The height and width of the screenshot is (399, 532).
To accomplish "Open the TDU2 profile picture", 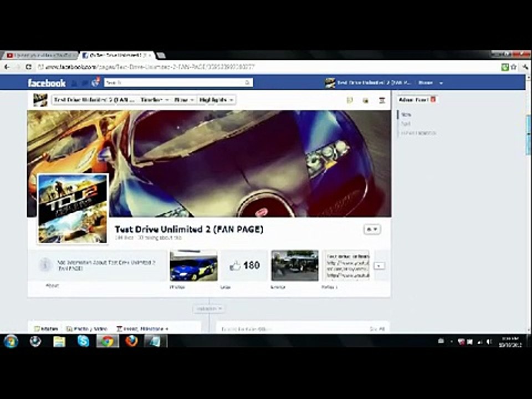I will click(x=72, y=208).
